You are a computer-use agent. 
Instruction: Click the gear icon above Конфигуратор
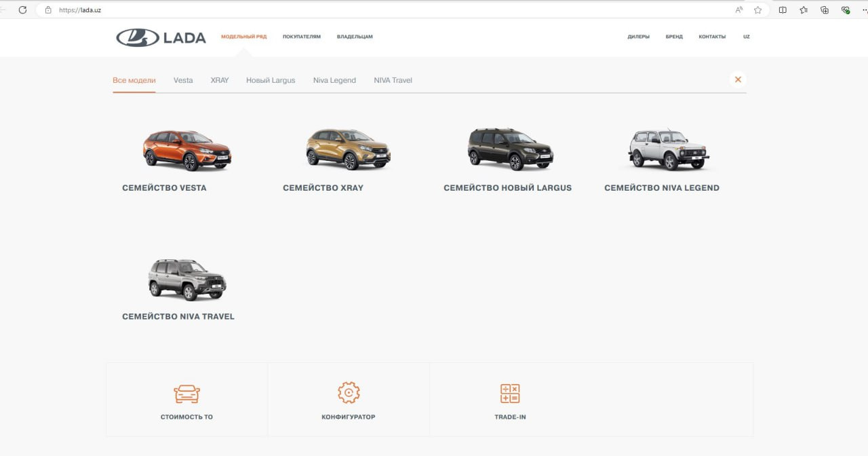tap(349, 392)
